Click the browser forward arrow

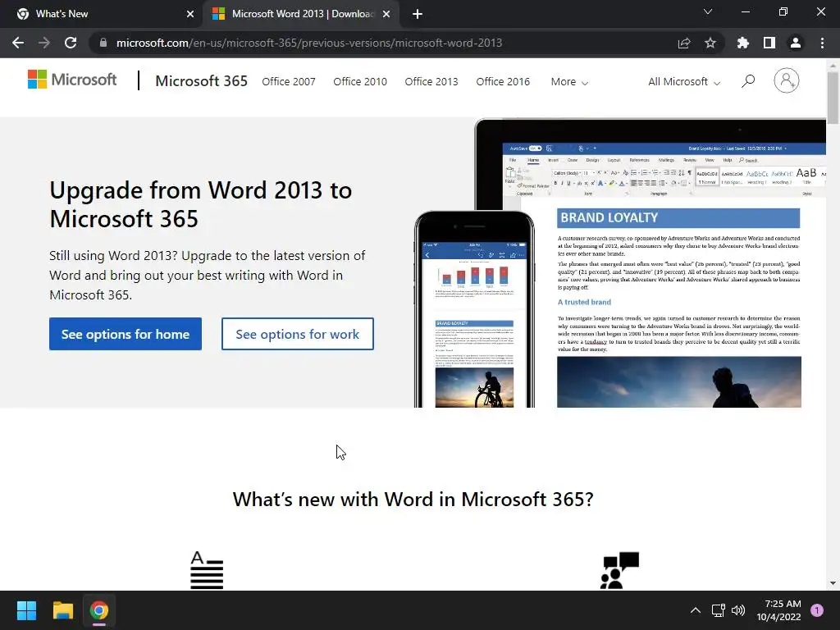[44, 43]
